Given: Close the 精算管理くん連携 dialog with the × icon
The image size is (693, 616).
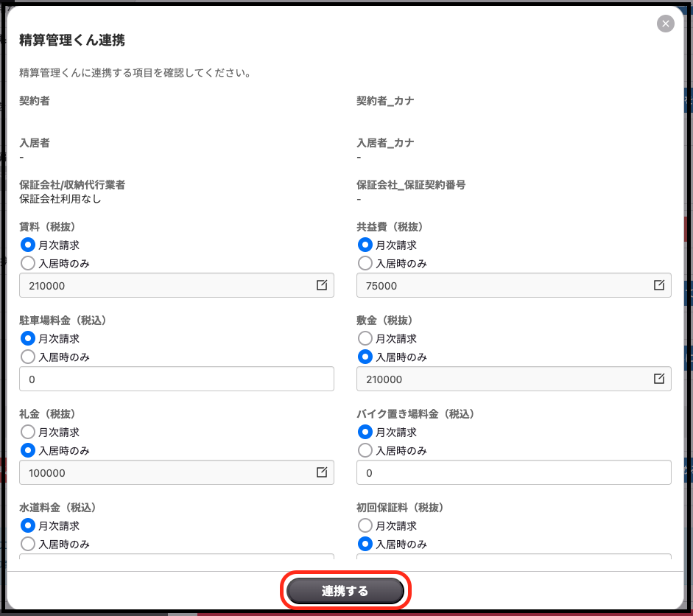Looking at the screenshot, I should [665, 23].
